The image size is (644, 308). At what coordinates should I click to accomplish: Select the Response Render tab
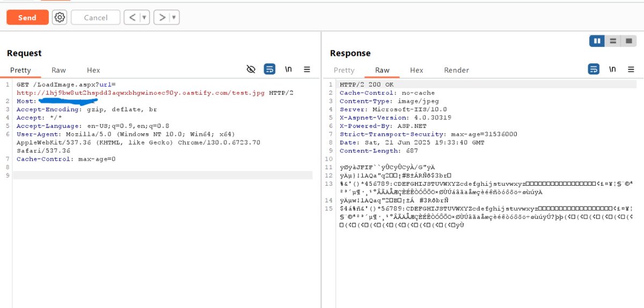[456, 70]
